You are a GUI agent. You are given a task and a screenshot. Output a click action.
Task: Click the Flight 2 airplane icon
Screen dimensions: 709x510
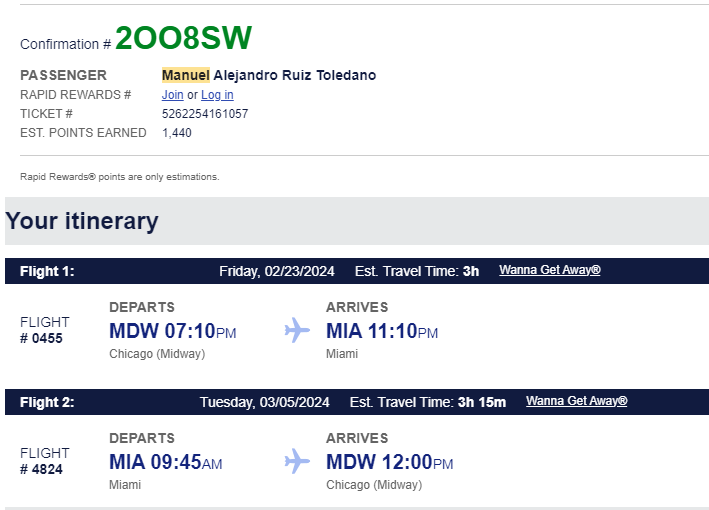(297, 461)
